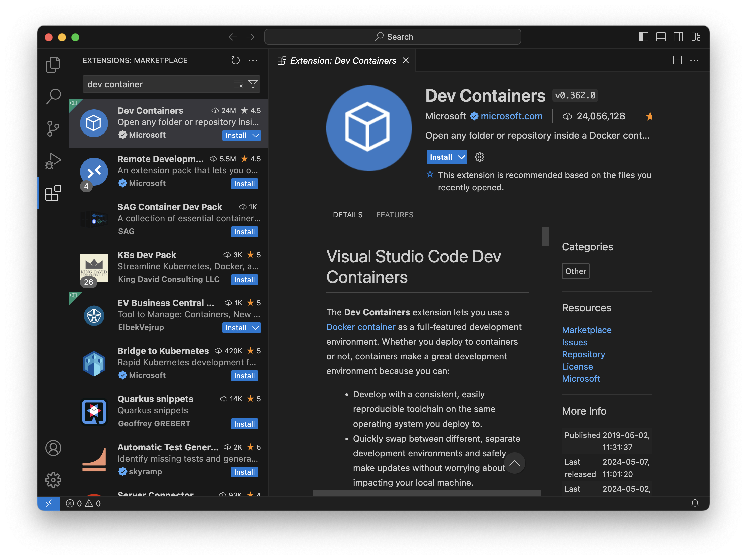Open the Accounts menu icon
The width and height of the screenshot is (747, 560).
(53, 449)
